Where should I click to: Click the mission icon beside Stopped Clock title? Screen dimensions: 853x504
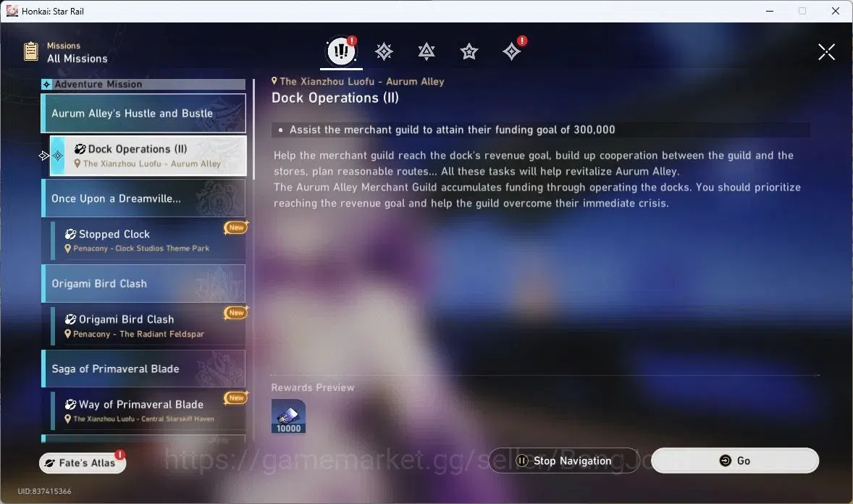click(71, 234)
